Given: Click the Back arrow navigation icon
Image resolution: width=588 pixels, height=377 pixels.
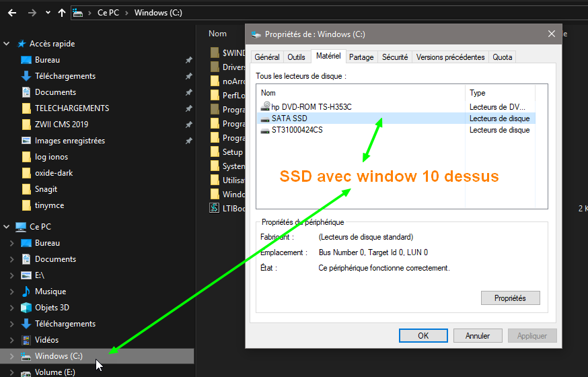Looking at the screenshot, I should [12, 13].
